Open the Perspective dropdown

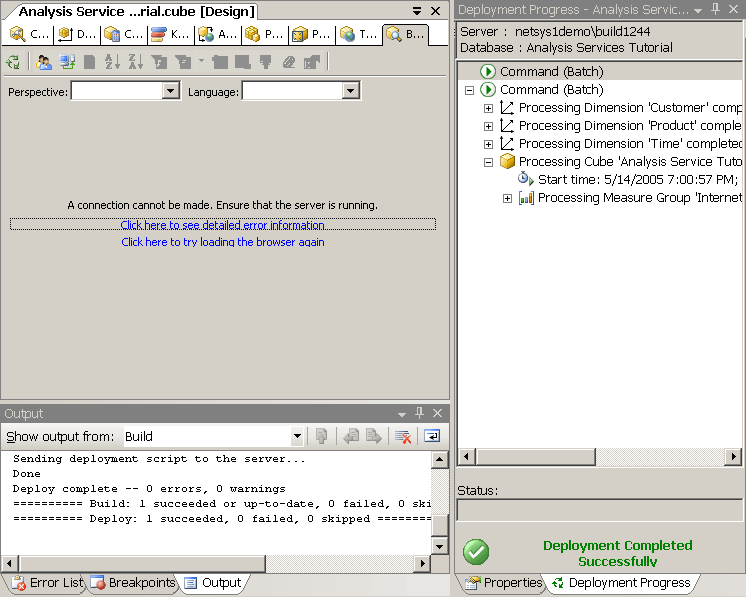[x=170, y=90]
